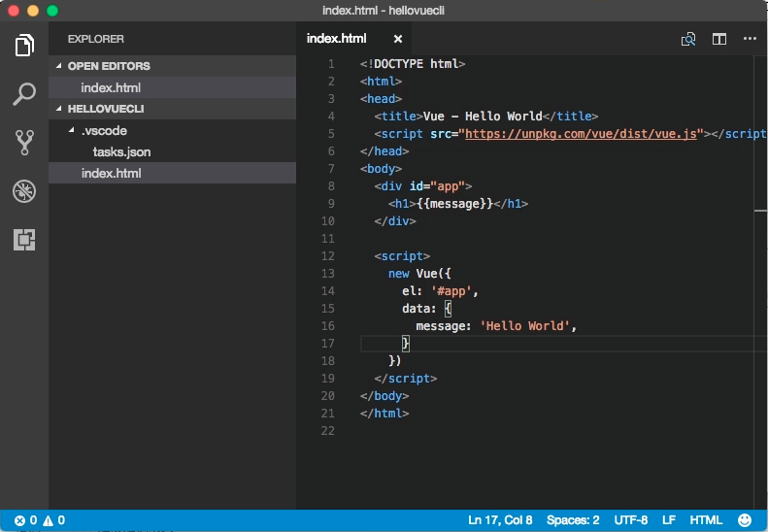Open the Source Control (Git) view
Image resolution: width=768 pixels, height=532 pixels.
pos(24,143)
